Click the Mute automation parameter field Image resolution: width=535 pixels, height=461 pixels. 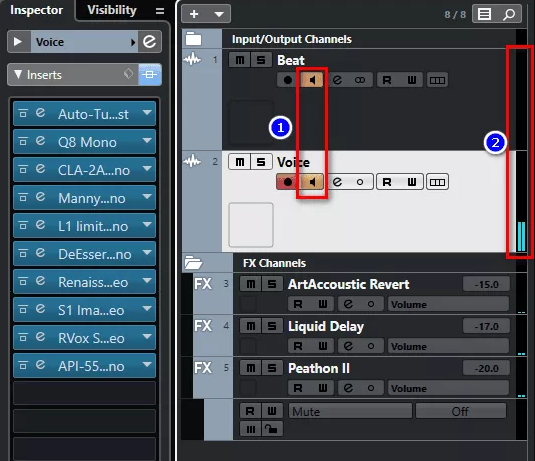coord(350,411)
